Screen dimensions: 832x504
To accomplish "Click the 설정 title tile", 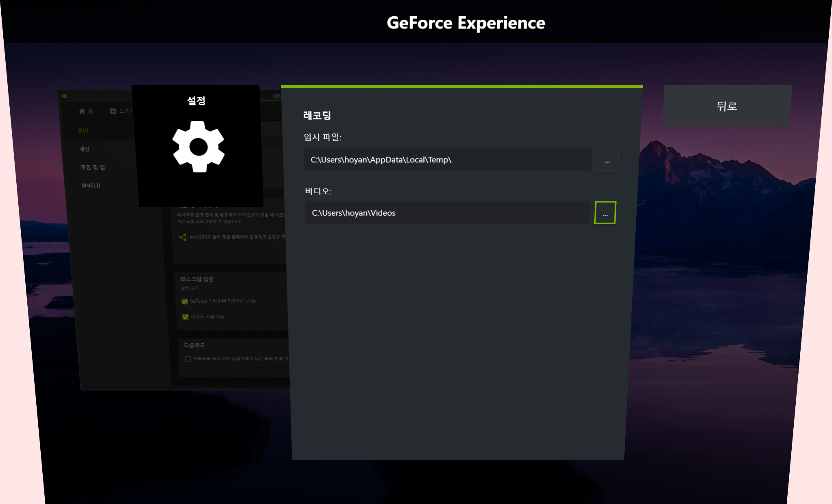I will 196,100.
